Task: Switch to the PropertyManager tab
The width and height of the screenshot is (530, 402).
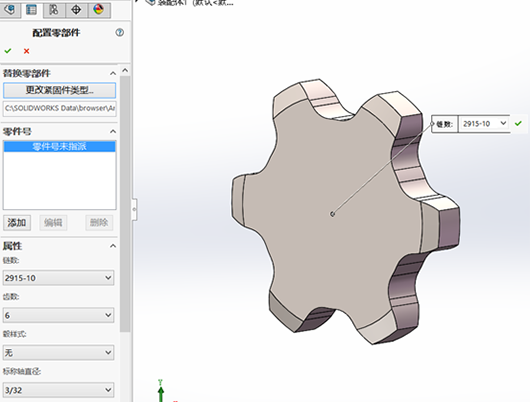Action: point(31,9)
